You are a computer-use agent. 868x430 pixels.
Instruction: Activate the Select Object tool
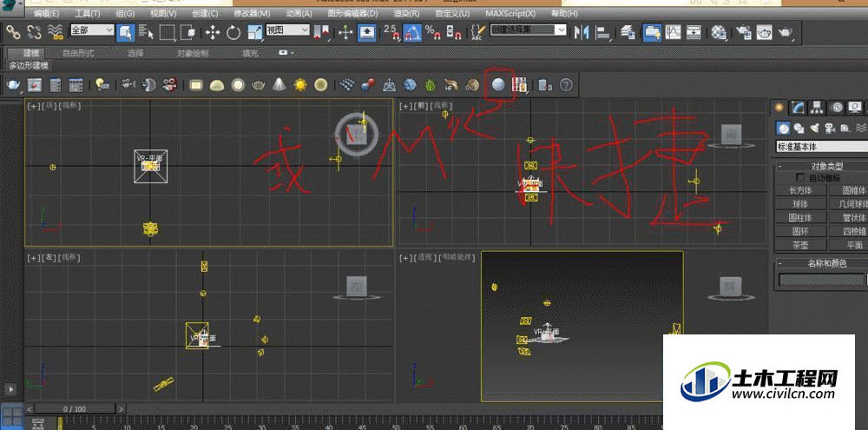click(126, 33)
